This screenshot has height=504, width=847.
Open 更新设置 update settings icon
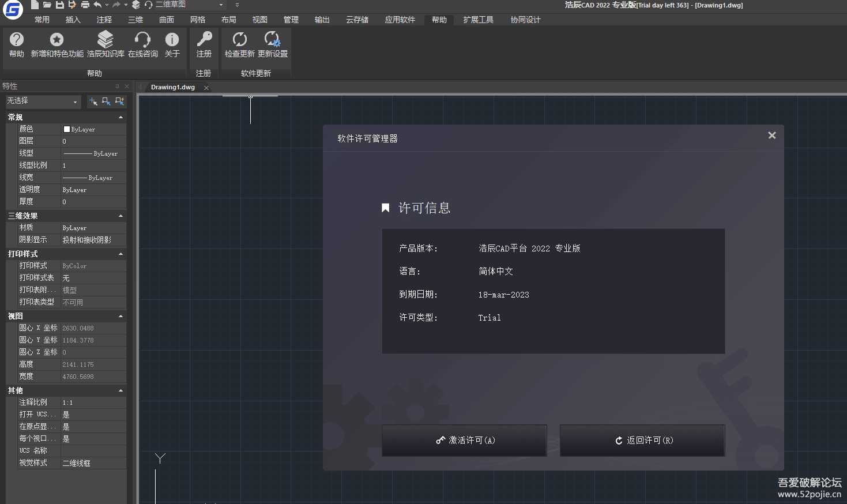[272, 40]
